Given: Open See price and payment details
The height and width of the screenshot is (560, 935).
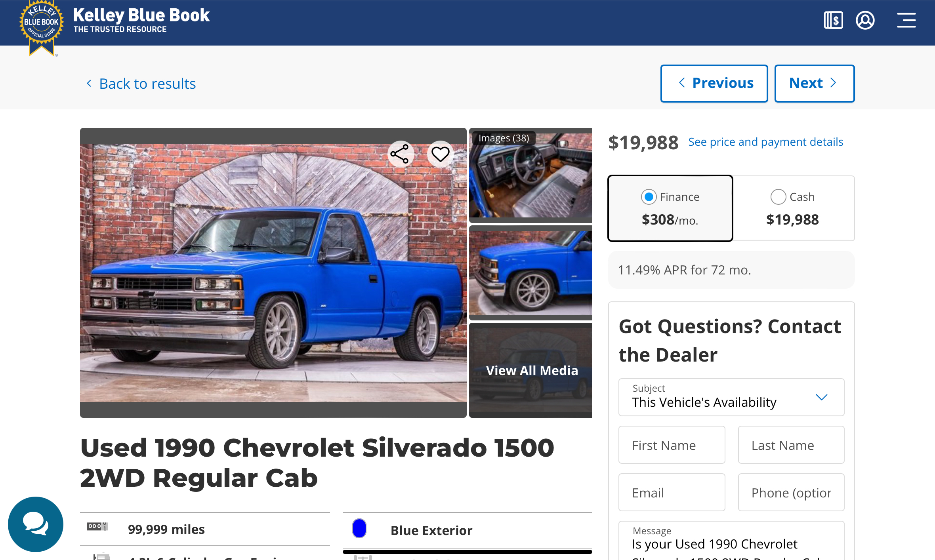Looking at the screenshot, I should click(x=765, y=142).
